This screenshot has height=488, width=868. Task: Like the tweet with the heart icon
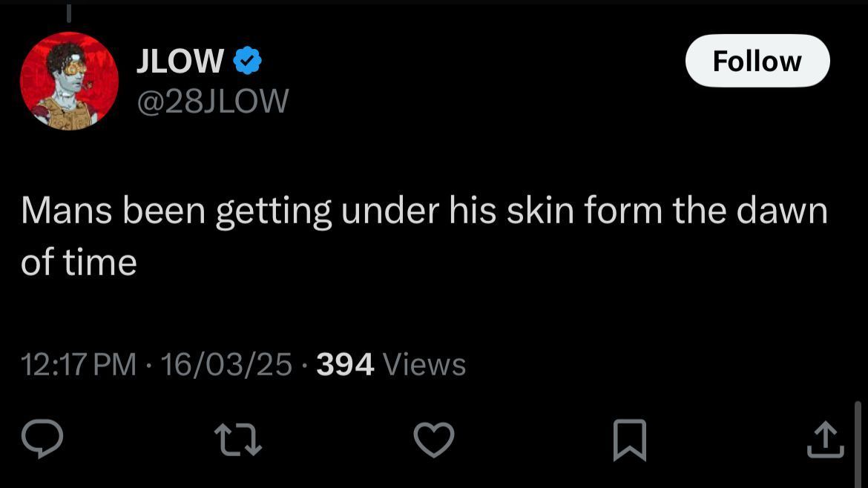click(433, 439)
